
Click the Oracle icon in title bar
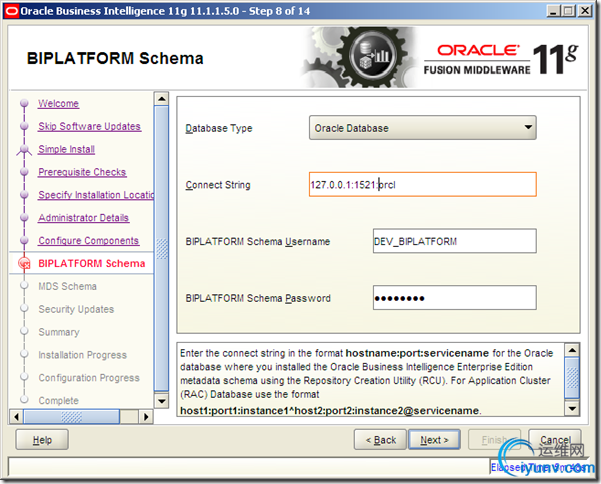(11, 11)
